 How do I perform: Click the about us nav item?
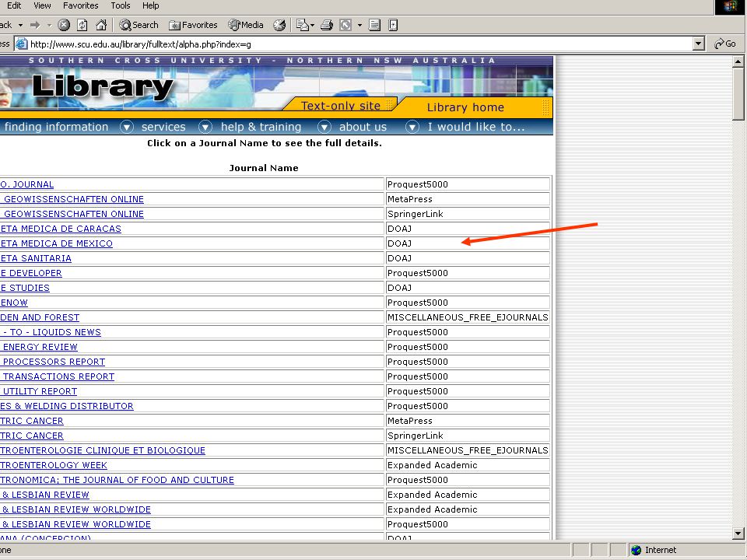363,127
